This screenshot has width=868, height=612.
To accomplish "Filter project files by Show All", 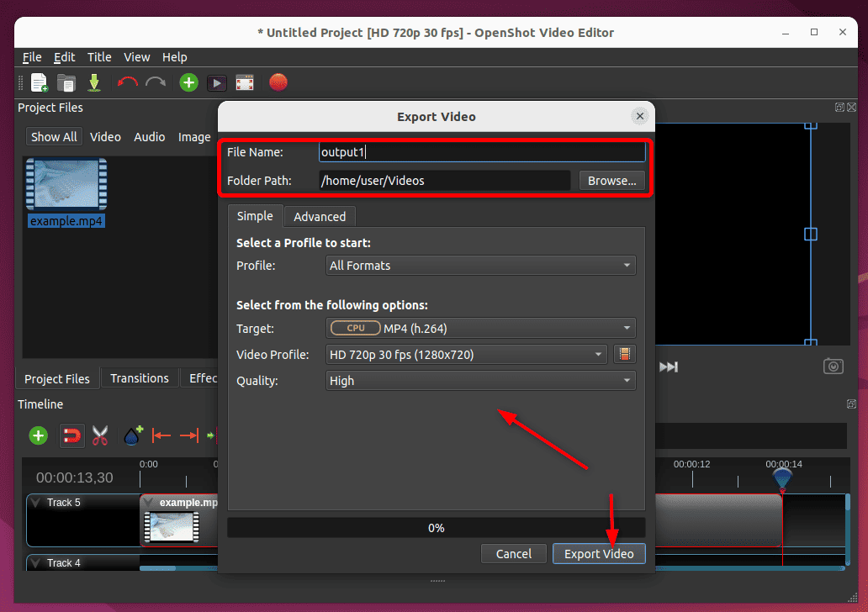I will pos(54,137).
